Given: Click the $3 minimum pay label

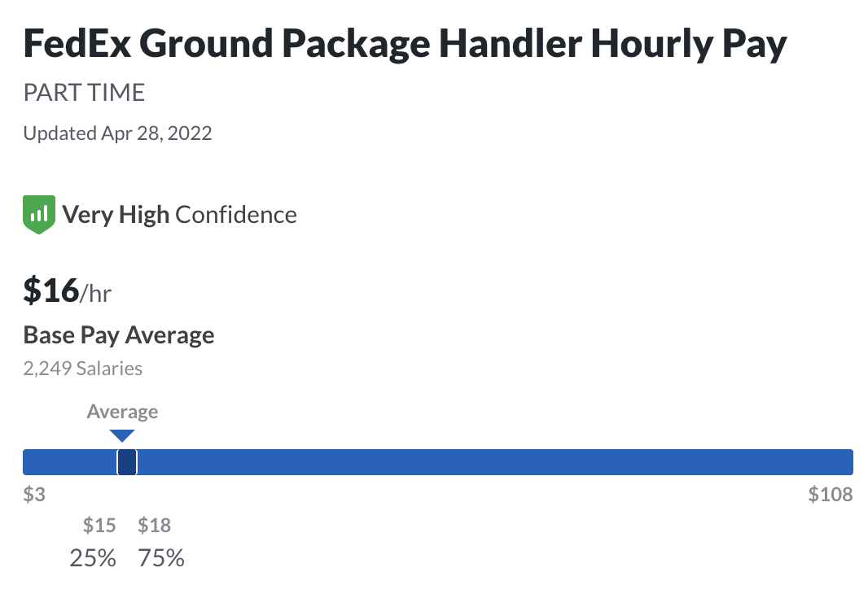Looking at the screenshot, I should click(34, 495).
